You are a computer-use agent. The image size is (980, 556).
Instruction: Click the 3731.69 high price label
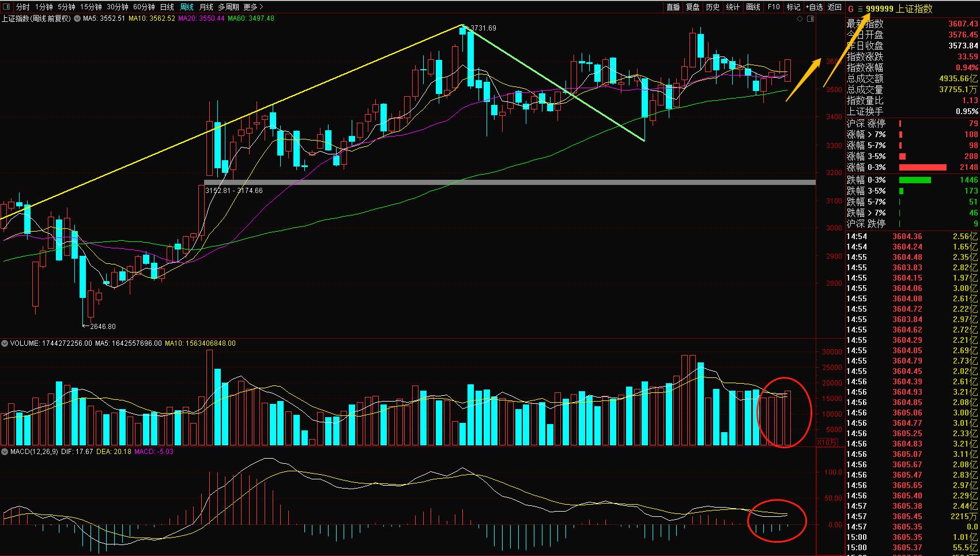click(483, 28)
